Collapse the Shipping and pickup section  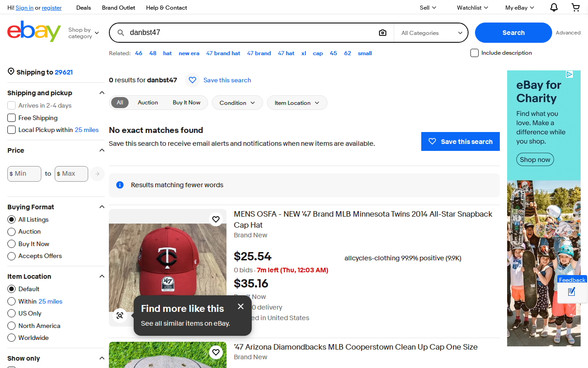102,93
